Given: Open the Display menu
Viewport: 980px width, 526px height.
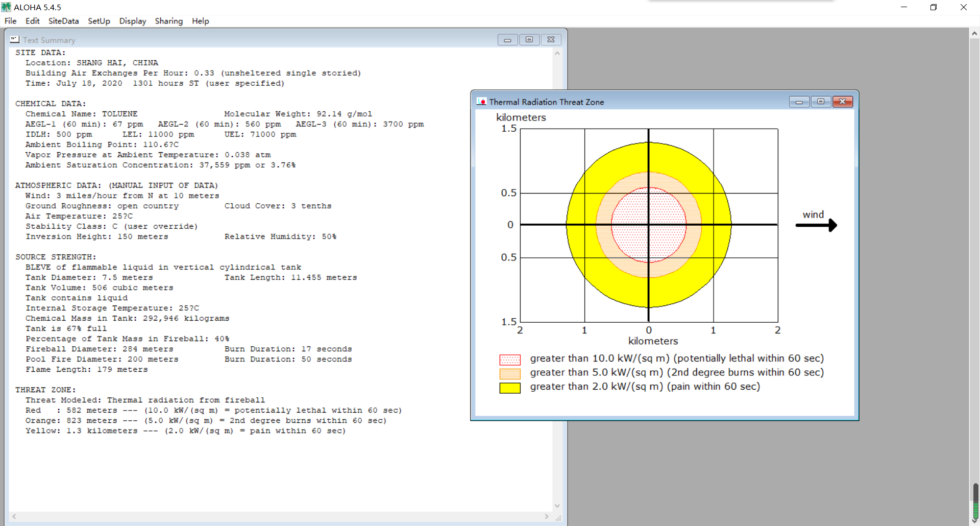Looking at the screenshot, I should (x=133, y=21).
